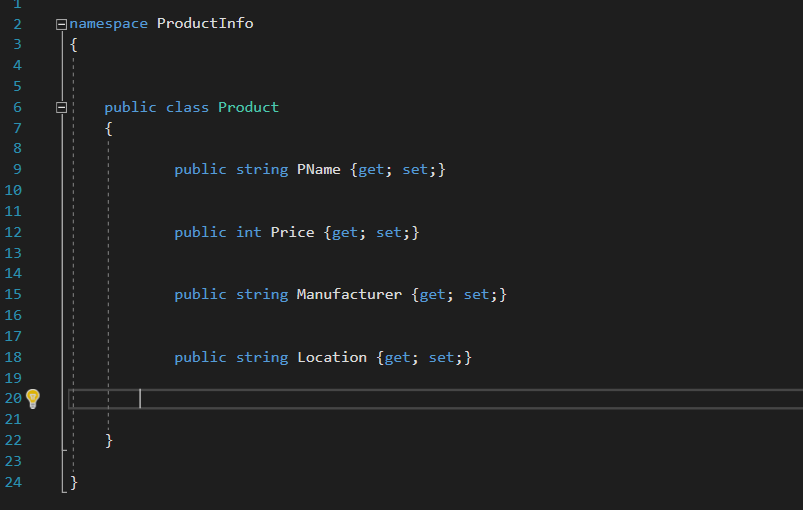
Task: Click the get accessor of PName
Action: (x=371, y=169)
